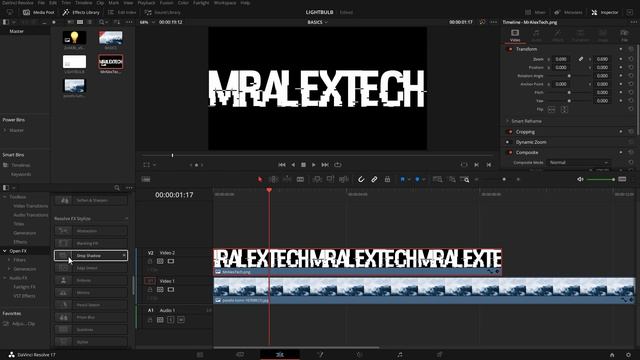
Task: Click the Match Frame icon under viewer
Action: 464,164
